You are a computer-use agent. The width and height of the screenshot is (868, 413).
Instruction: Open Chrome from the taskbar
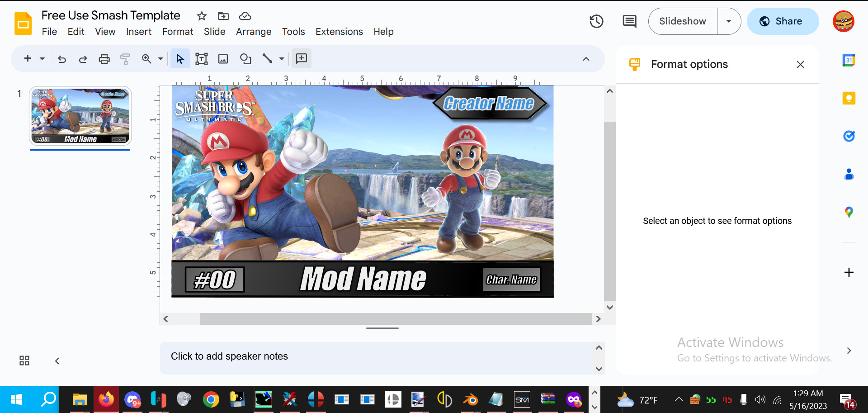(x=211, y=399)
